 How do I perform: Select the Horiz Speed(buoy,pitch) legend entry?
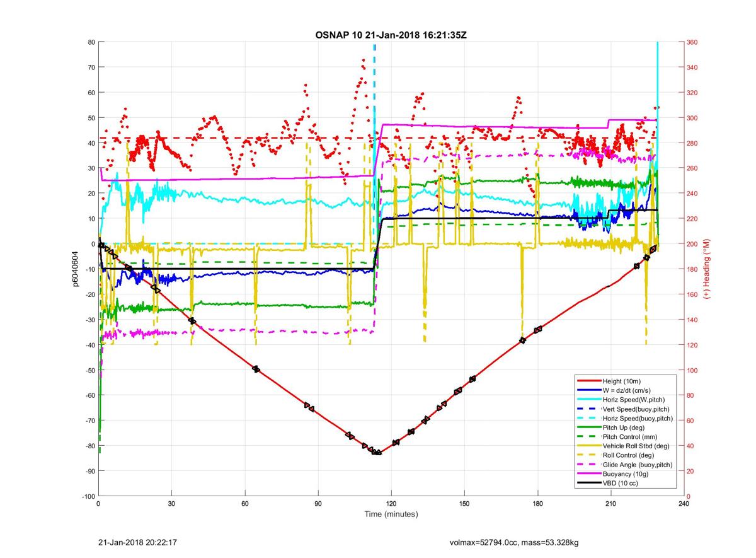(x=638, y=418)
